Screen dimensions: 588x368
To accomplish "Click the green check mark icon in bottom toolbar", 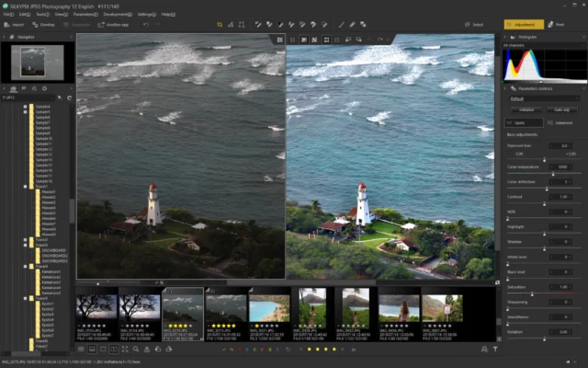I will click(x=224, y=350).
